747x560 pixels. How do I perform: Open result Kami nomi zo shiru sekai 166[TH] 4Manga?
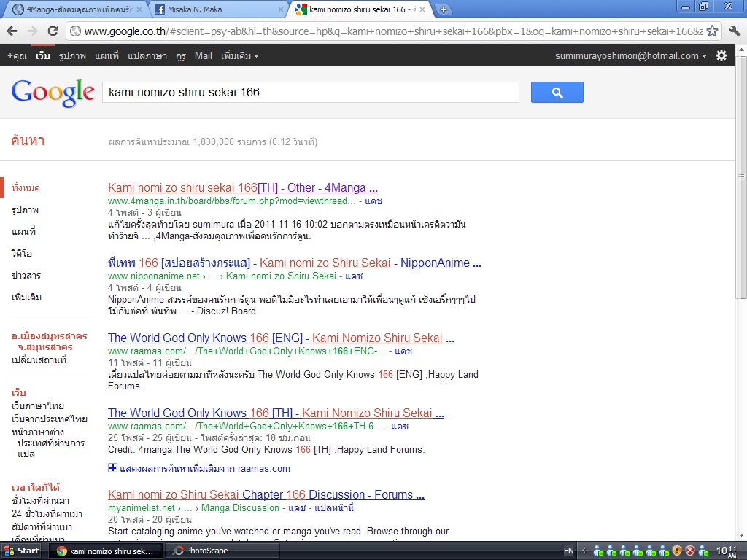(242, 187)
